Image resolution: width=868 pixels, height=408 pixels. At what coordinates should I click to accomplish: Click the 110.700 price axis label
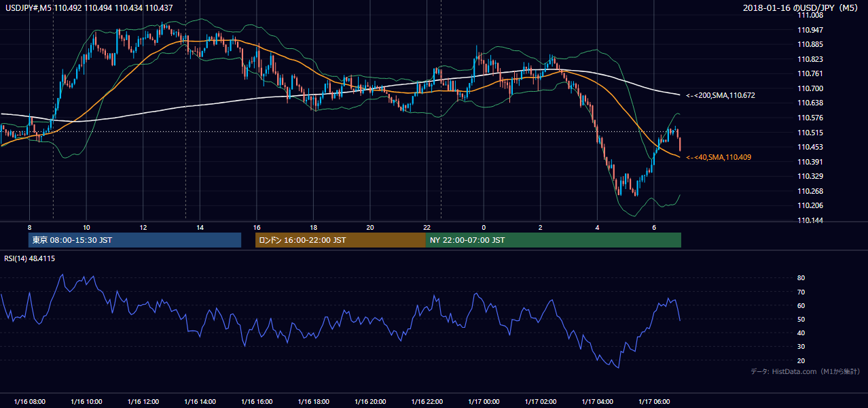pyautogui.click(x=811, y=88)
